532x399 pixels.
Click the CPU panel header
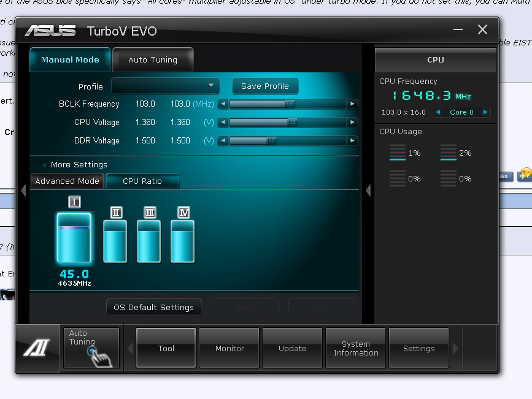(436, 59)
